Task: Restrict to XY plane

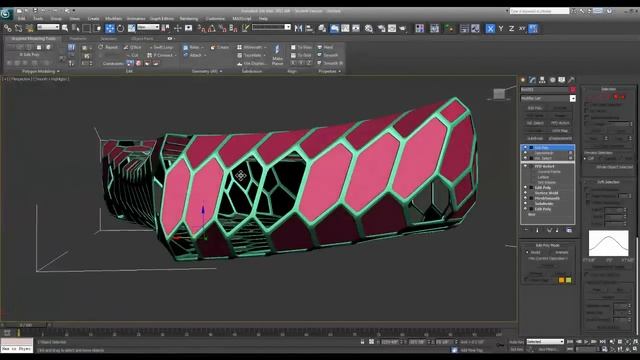Action: click(x=522, y=28)
